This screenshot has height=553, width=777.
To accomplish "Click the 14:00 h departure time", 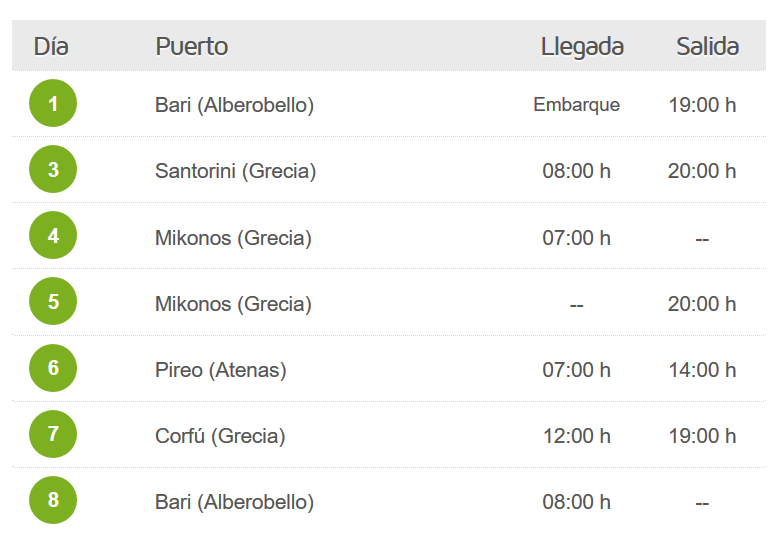I will point(702,370).
